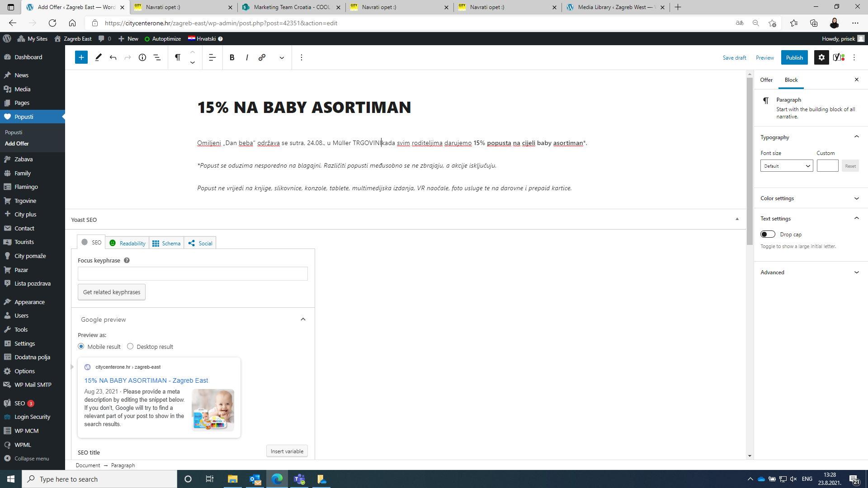Open editor more options menu
868x488 pixels.
854,57
